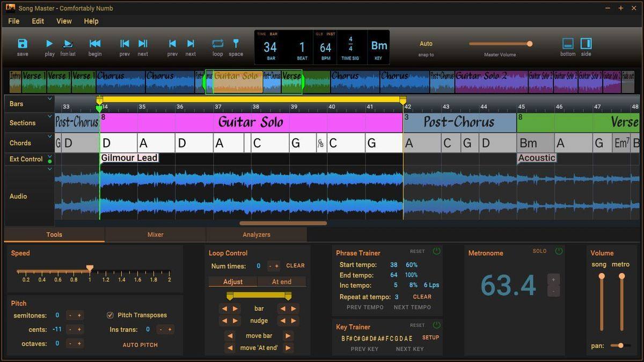The image size is (644, 362).
Task: Click the 'space' marker icon
Action: [236, 44]
